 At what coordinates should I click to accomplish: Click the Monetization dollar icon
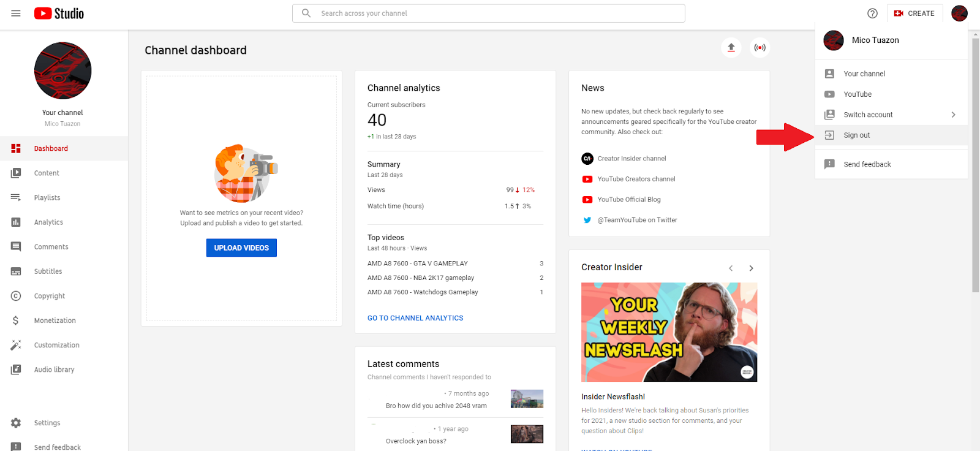coord(16,320)
